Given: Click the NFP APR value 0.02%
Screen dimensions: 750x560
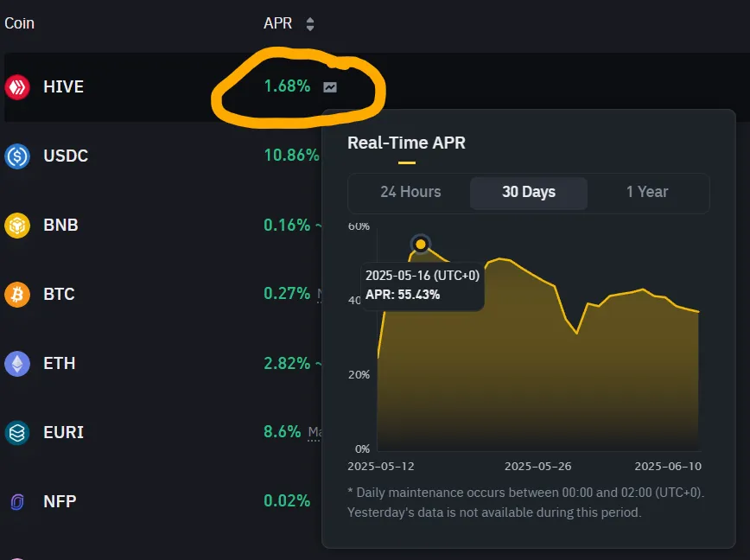Looking at the screenshot, I should click(x=287, y=500).
